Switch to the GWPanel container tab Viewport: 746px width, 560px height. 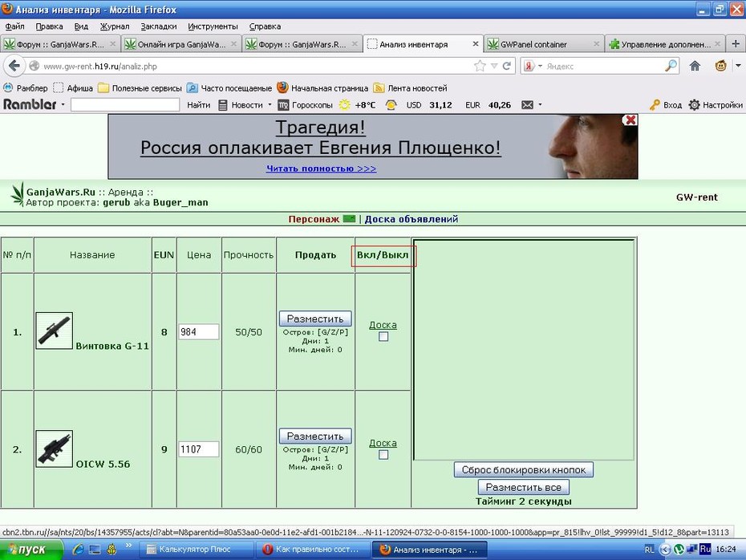(x=544, y=44)
